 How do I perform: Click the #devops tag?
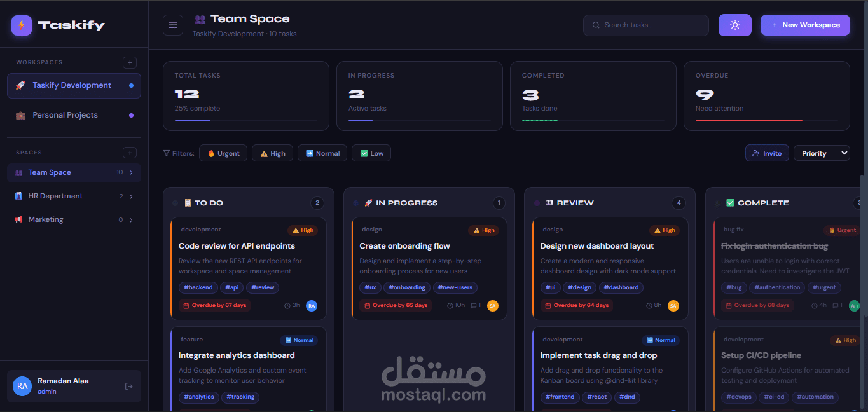point(739,397)
